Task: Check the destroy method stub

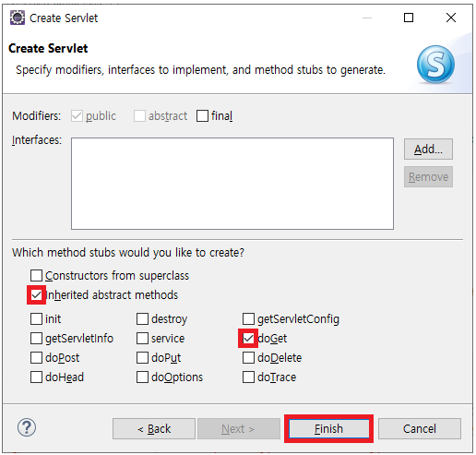Action: pyautogui.click(x=142, y=318)
